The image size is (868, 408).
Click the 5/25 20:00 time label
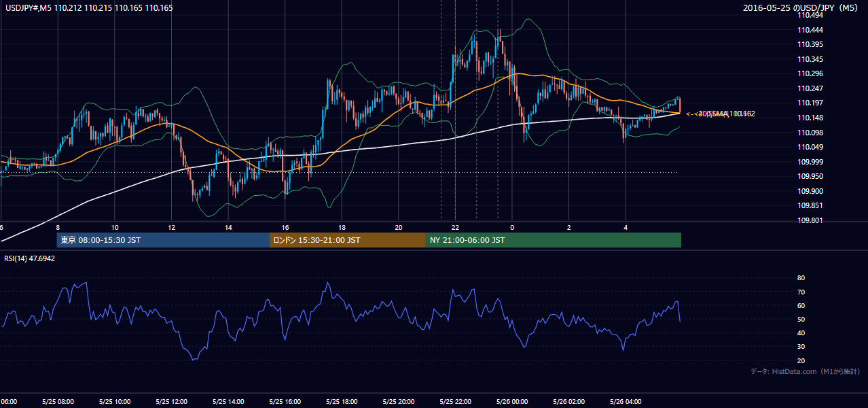[x=399, y=402]
